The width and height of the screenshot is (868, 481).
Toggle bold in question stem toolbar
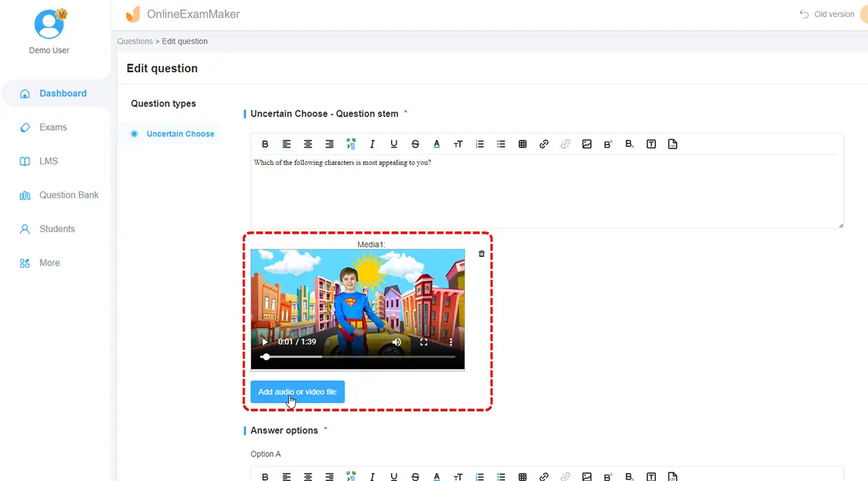pos(265,144)
